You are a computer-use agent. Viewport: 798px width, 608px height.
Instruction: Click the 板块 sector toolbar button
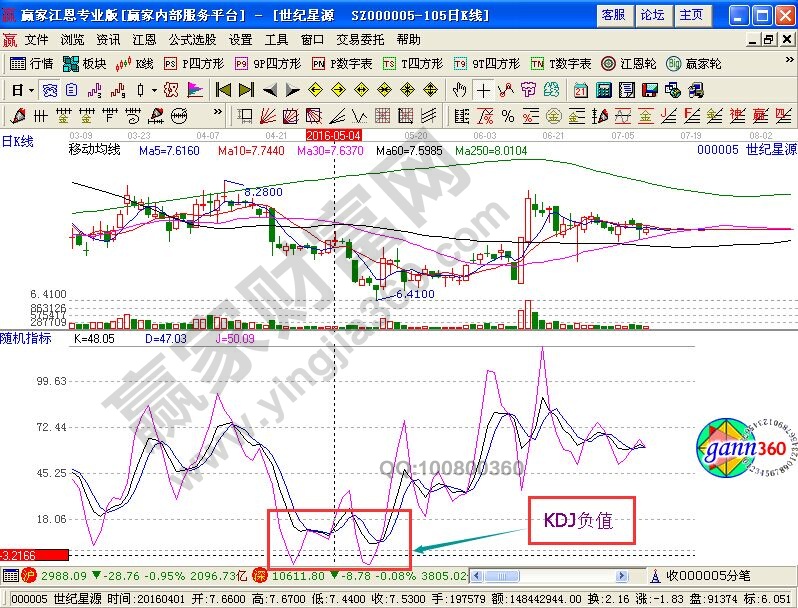tap(85, 63)
